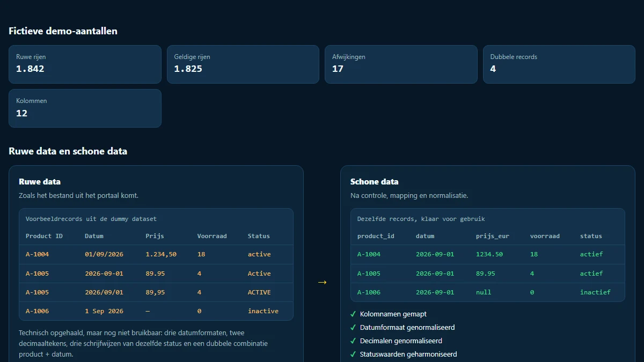Click the uppercase 'ACTIVE' status cell
Viewport: 644px width, 362px height.
259,292
